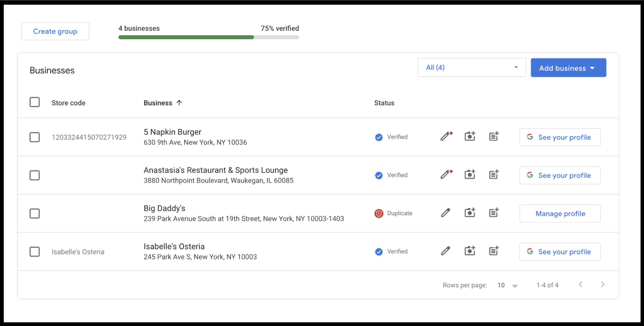Create post for Big Daddy's
The height and width of the screenshot is (326, 644).
click(494, 213)
